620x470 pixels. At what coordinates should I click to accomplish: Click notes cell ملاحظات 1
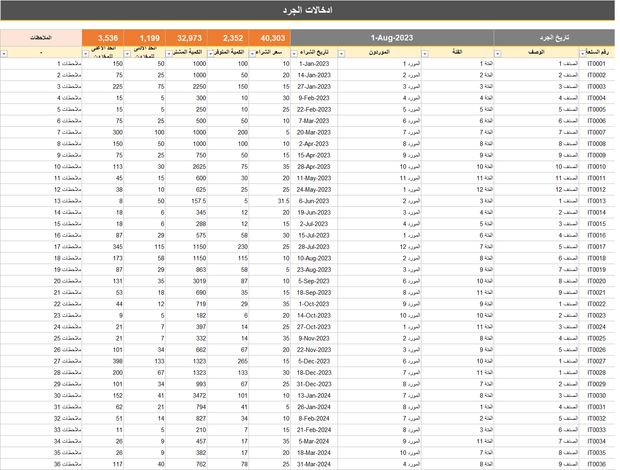click(x=41, y=64)
